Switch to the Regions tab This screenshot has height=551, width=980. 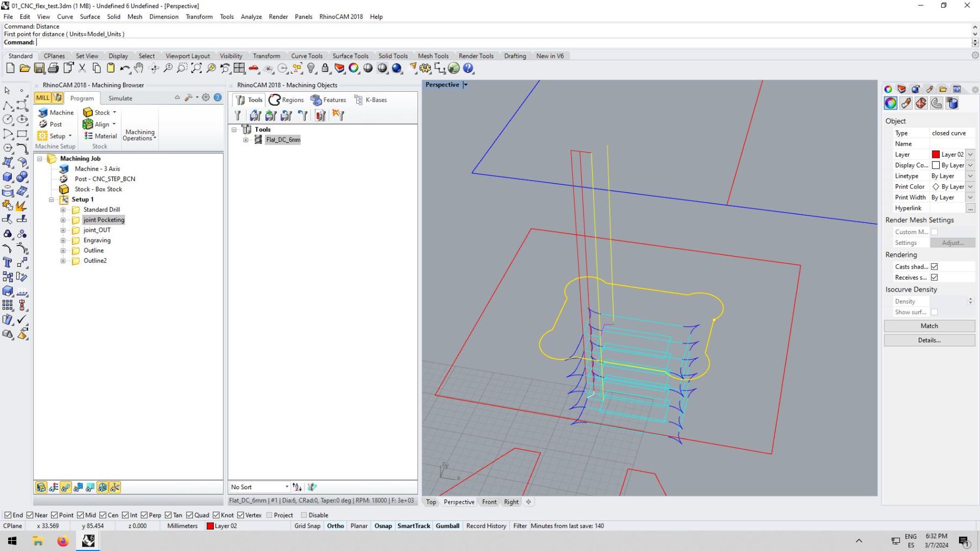[x=287, y=100]
